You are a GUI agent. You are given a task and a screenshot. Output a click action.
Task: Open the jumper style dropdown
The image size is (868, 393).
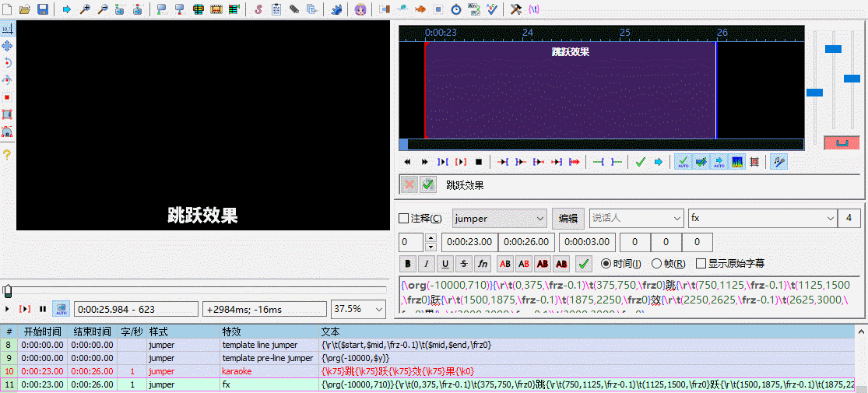[500, 219]
